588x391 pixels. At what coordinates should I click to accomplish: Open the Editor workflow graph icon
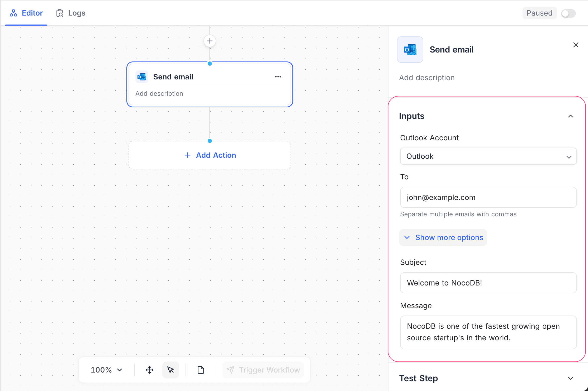[13, 13]
